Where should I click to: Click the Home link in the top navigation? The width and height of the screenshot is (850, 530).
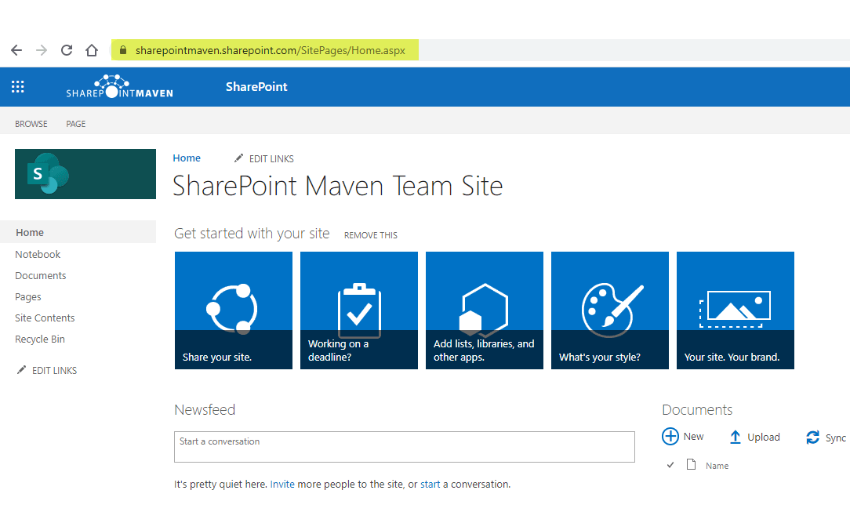coord(186,158)
